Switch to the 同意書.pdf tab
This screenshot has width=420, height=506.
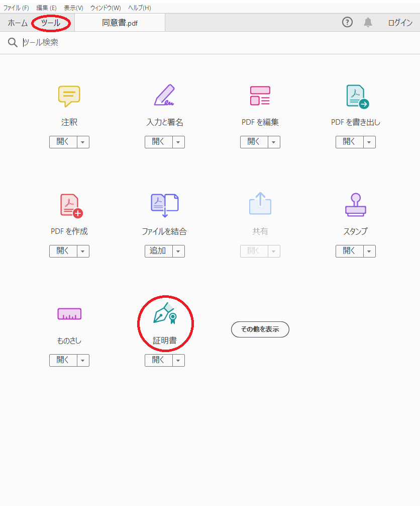click(x=120, y=23)
